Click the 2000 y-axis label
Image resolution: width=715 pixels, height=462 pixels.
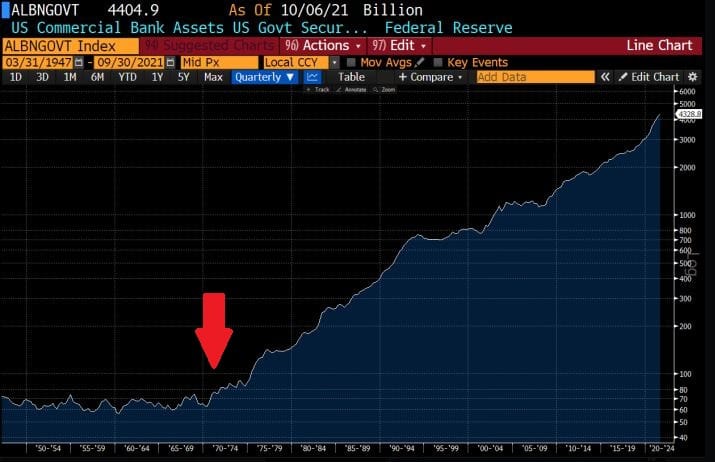pos(688,167)
